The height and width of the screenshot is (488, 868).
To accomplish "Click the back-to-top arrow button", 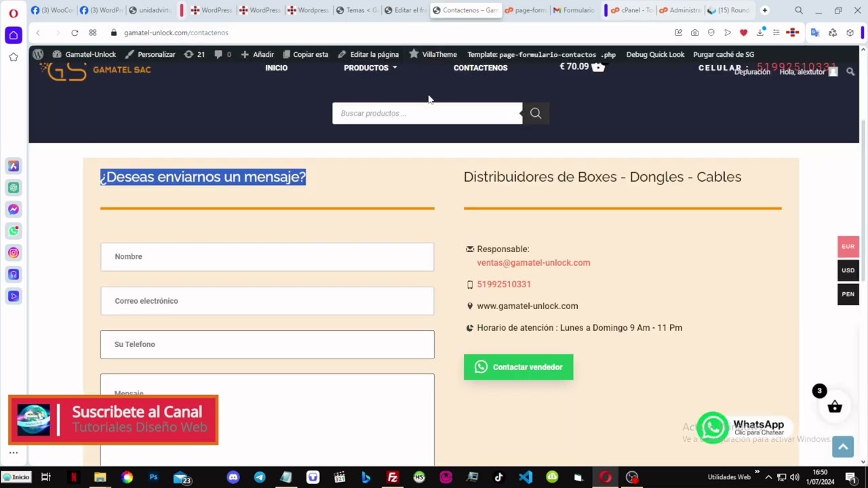I will click(843, 447).
